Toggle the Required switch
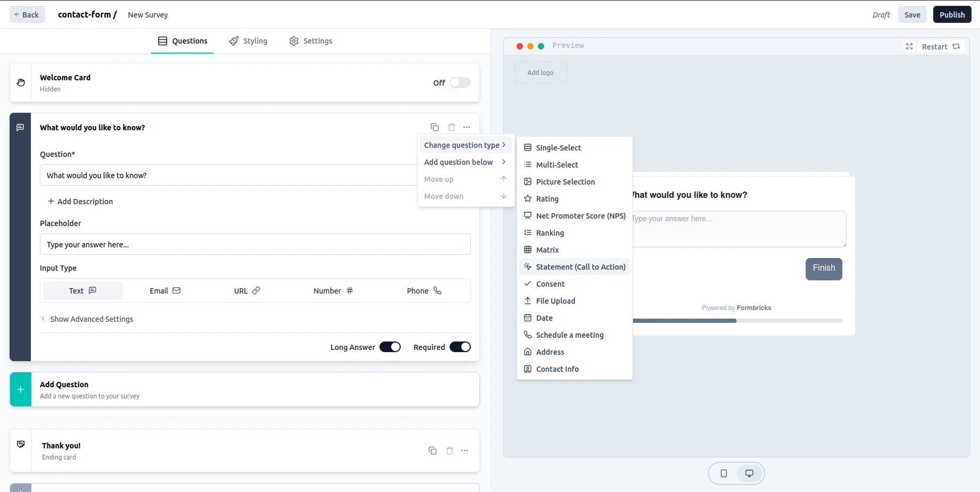Screen dimensions: 980x492 [460, 347]
